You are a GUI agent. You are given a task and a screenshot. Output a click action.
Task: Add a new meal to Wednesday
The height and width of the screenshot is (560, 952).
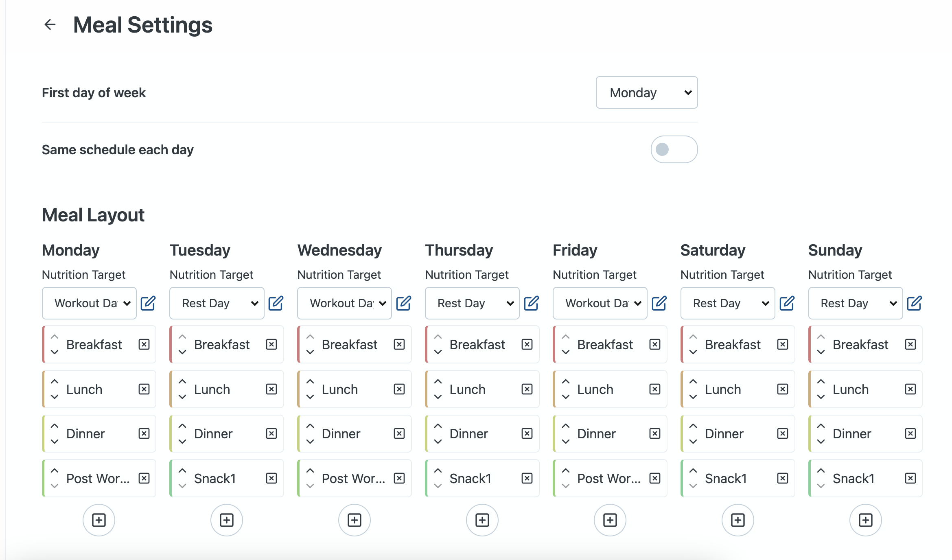354,520
